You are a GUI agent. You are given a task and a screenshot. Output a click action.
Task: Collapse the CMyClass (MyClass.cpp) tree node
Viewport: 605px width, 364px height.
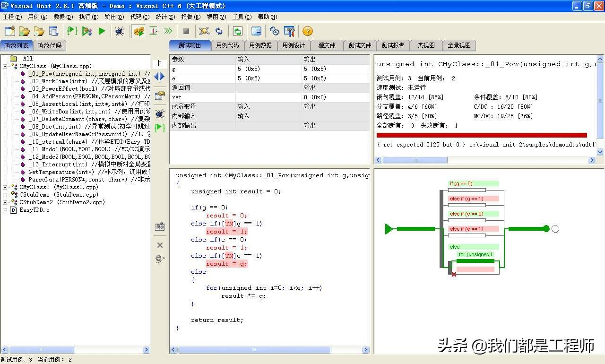5,66
